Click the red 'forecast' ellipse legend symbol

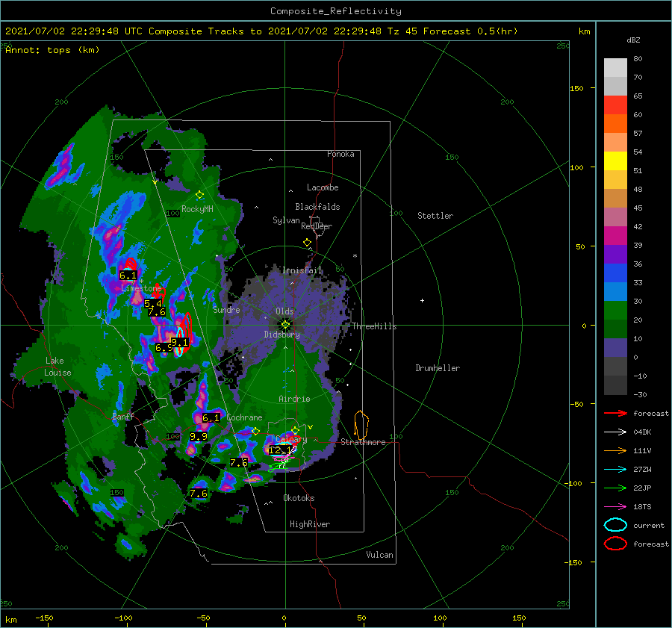tap(615, 544)
